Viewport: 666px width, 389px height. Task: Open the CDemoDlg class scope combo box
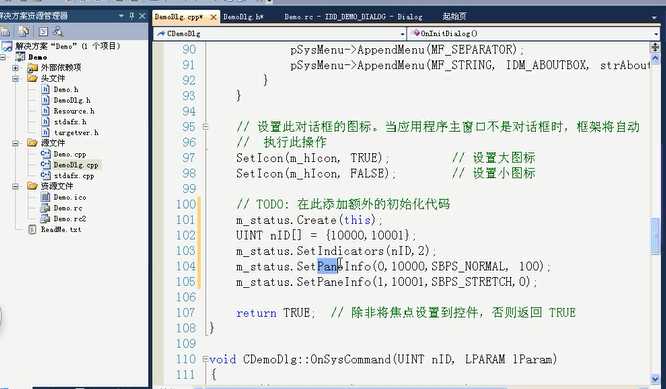click(279, 34)
